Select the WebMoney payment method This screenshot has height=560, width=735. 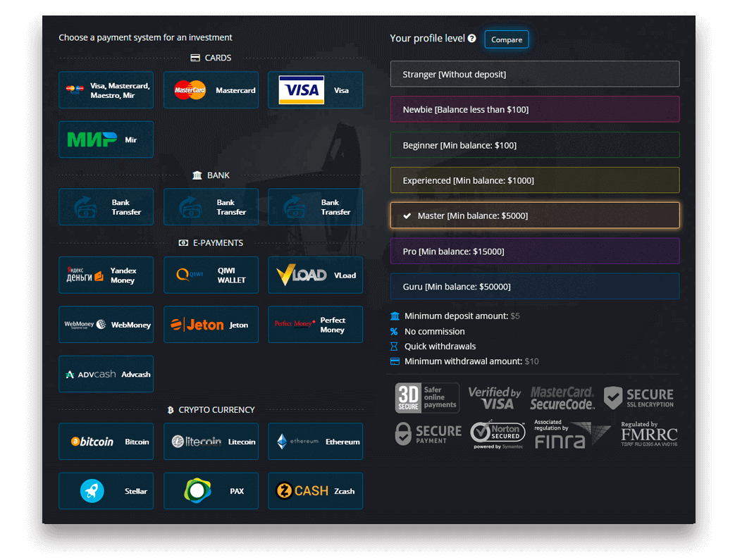[x=106, y=324]
